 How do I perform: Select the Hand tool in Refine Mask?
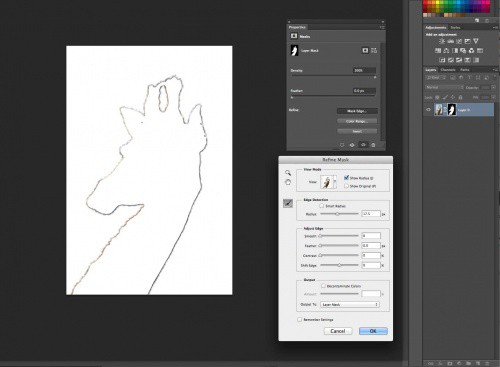[288, 182]
